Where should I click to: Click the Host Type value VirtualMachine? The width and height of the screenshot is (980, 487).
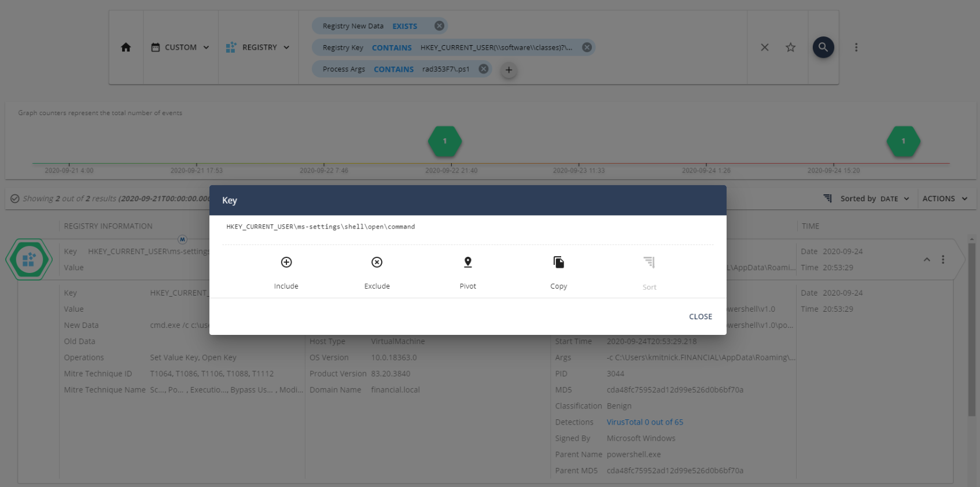tap(398, 341)
